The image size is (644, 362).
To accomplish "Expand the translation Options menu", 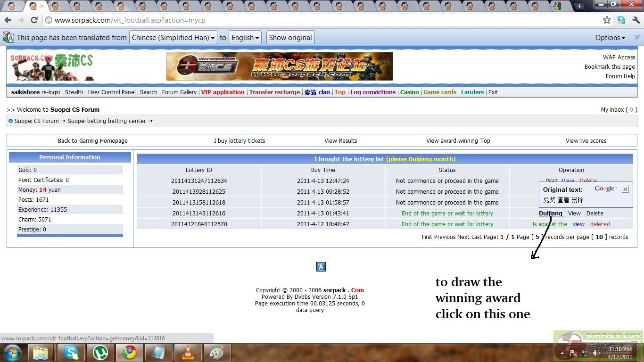I will click(x=610, y=38).
